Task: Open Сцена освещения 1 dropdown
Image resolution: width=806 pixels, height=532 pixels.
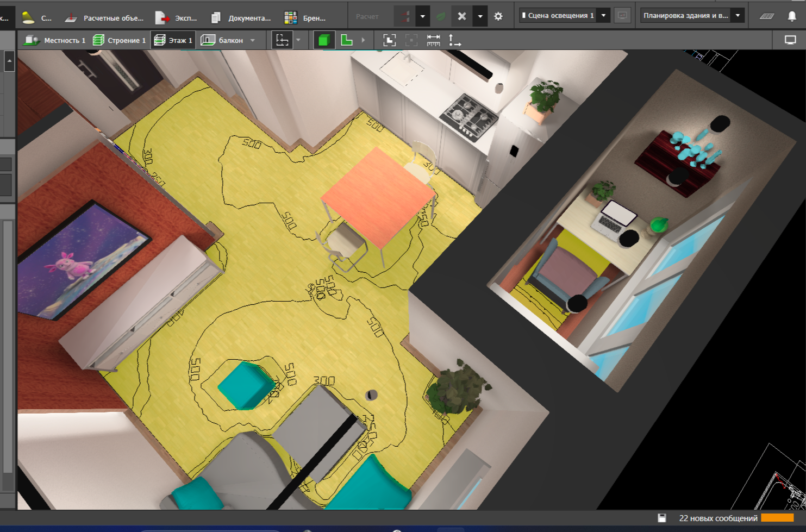Action: point(565,15)
